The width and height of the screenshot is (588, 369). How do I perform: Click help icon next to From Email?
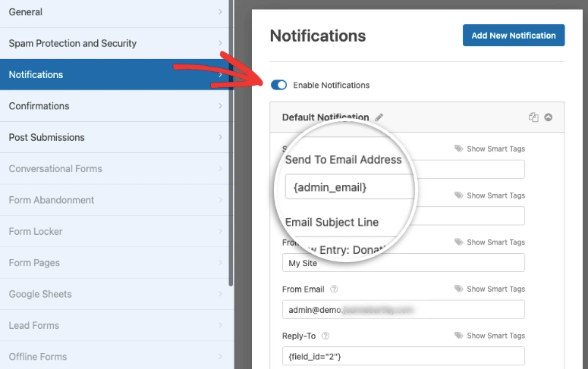coord(334,289)
